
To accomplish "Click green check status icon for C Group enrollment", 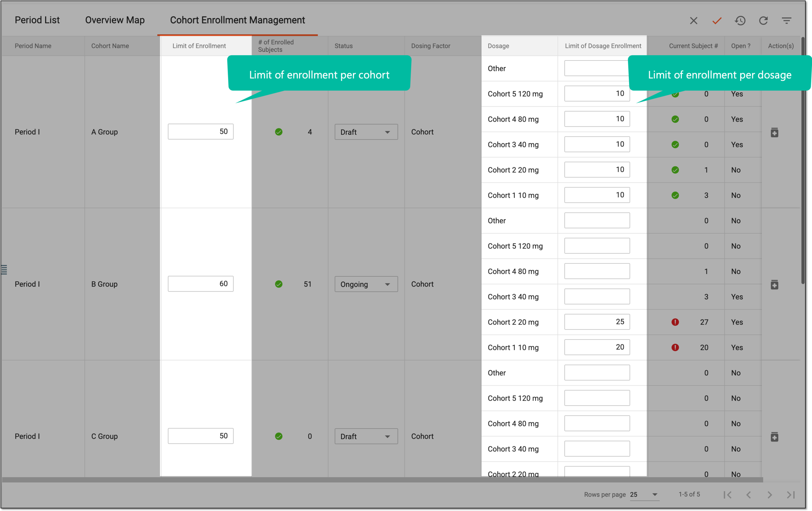I will point(279,437).
